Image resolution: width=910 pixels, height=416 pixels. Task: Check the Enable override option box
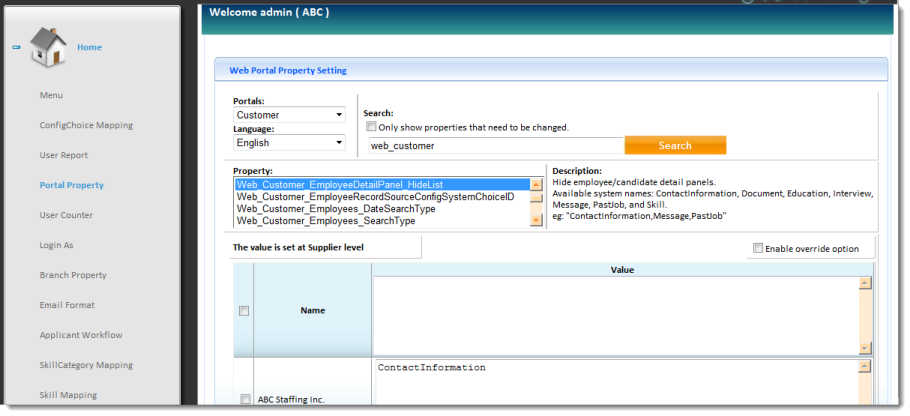[758, 248]
